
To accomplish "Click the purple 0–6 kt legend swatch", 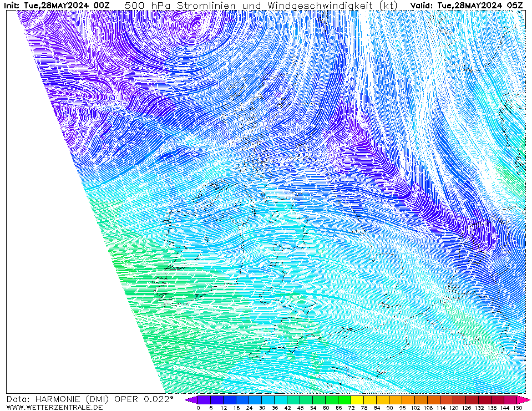I will [x=204, y=400].
